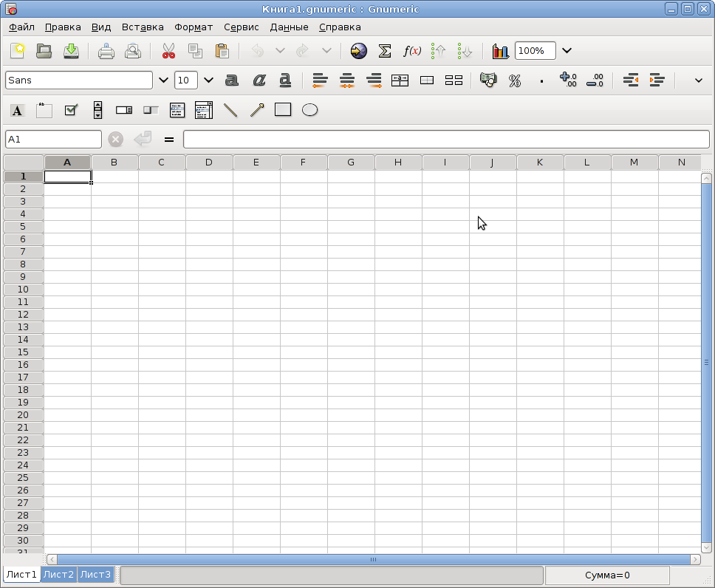Open the 100% zoom dropdown arrow
The image size is (715, 588).
pyautogui.click(x=567, y=51)
